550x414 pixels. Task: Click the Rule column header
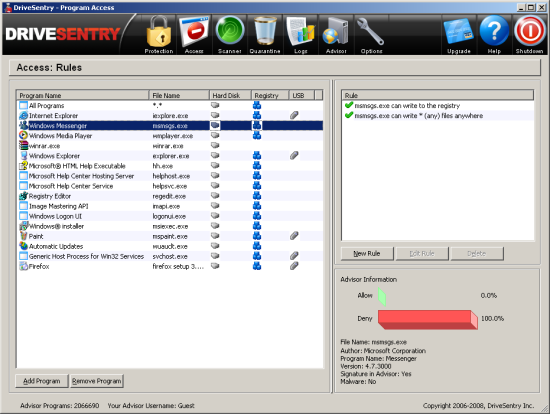tap(438, 95)
